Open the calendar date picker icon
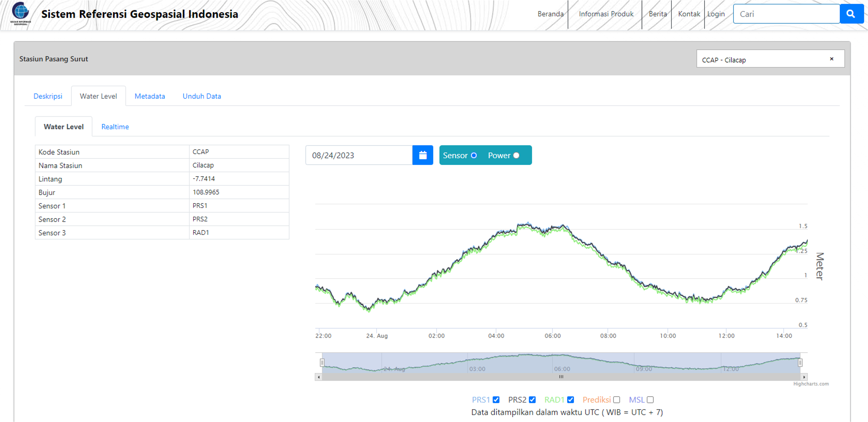The image size is (868, 422). 423,155
